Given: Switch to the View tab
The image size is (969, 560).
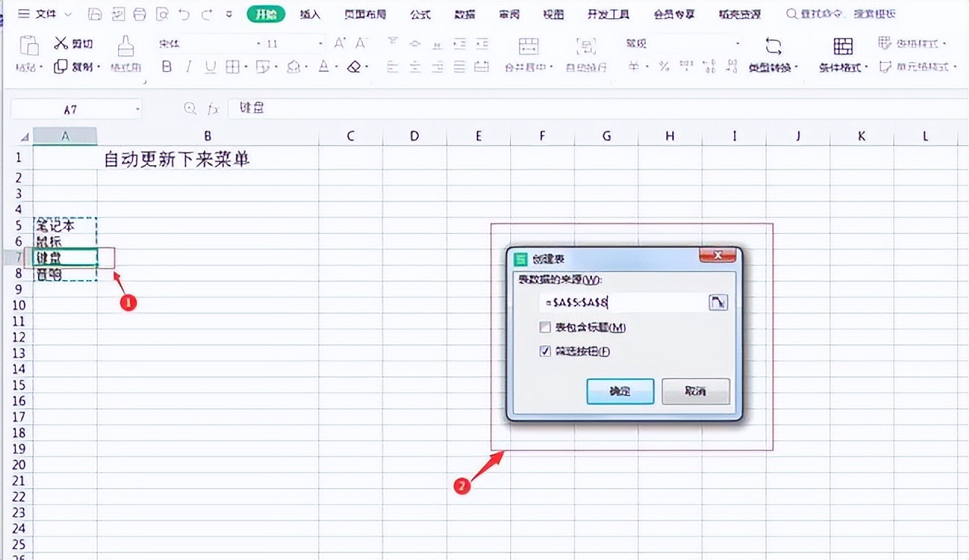Looking at the screenshot, I should 554,14.
